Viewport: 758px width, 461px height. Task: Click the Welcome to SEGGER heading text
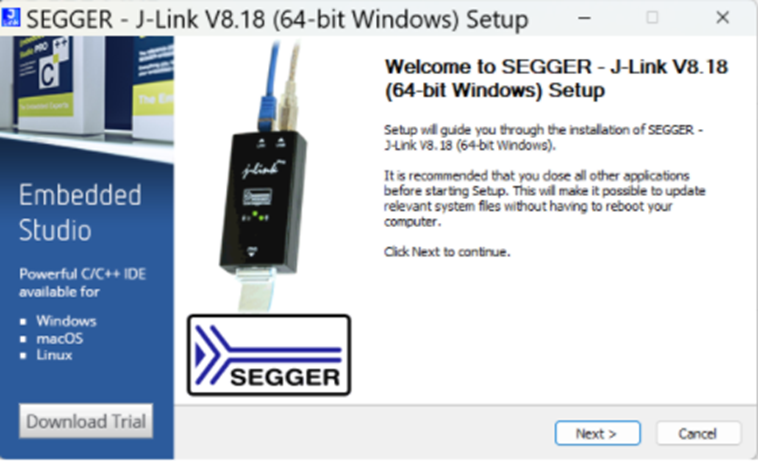[556, 78]
